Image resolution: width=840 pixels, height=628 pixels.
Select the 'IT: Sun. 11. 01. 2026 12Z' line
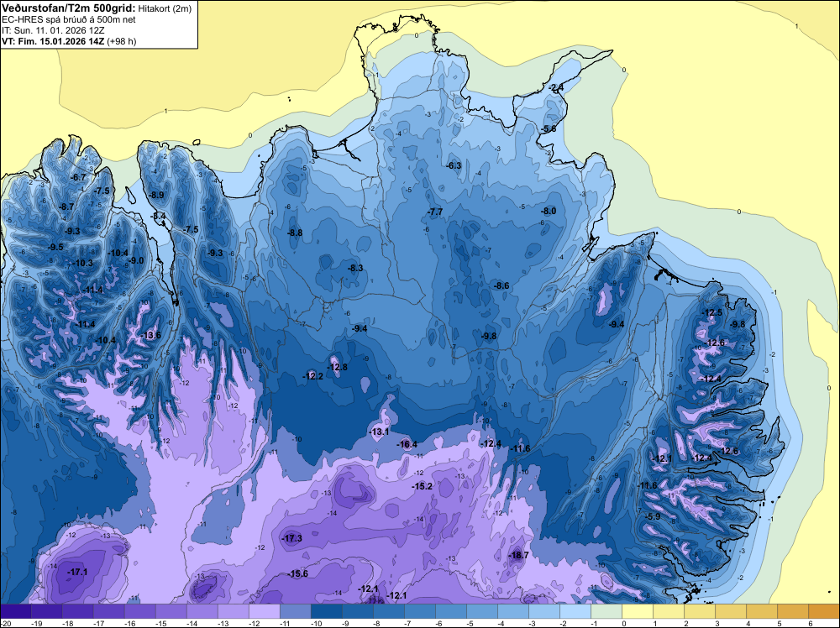(x=53, y=30)
